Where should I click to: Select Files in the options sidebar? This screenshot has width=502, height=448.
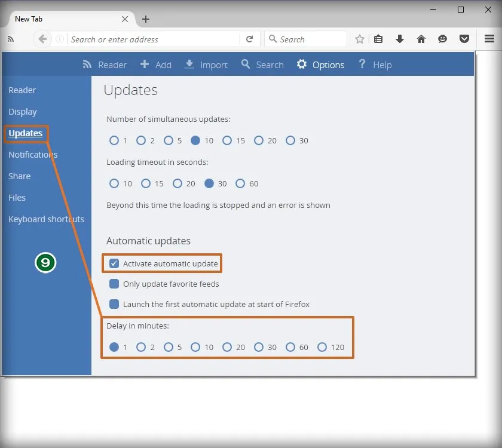(17, 198)
